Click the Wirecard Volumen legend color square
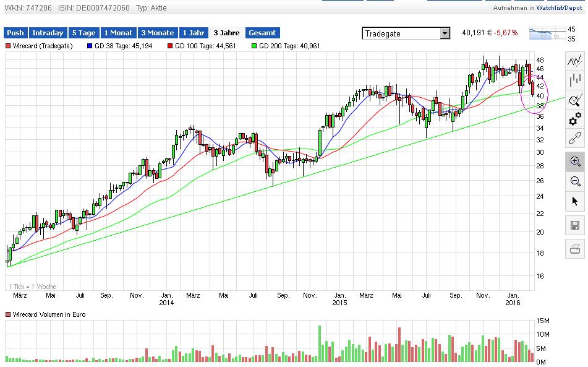 coord(8,315)
